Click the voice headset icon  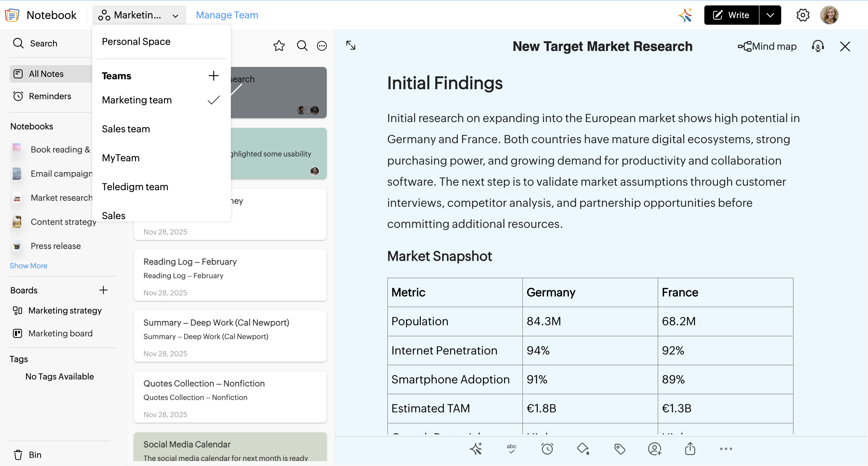coord(818,46)
